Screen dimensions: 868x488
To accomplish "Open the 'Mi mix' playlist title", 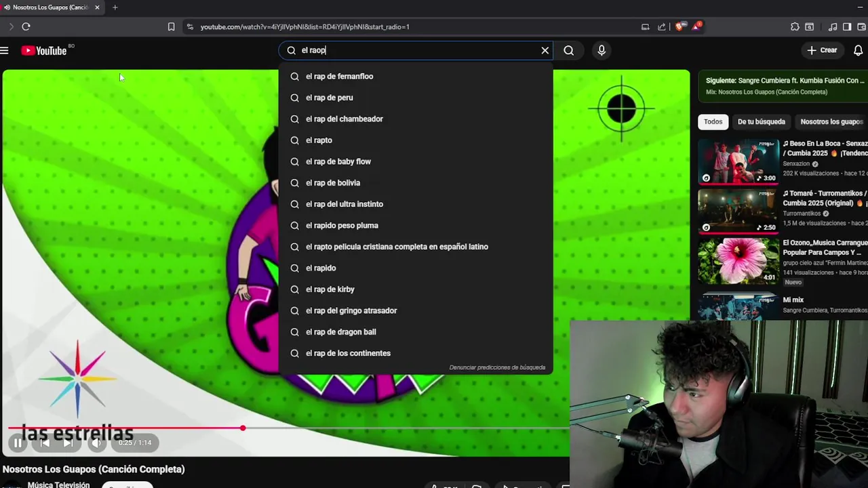I will click(793, 300).
